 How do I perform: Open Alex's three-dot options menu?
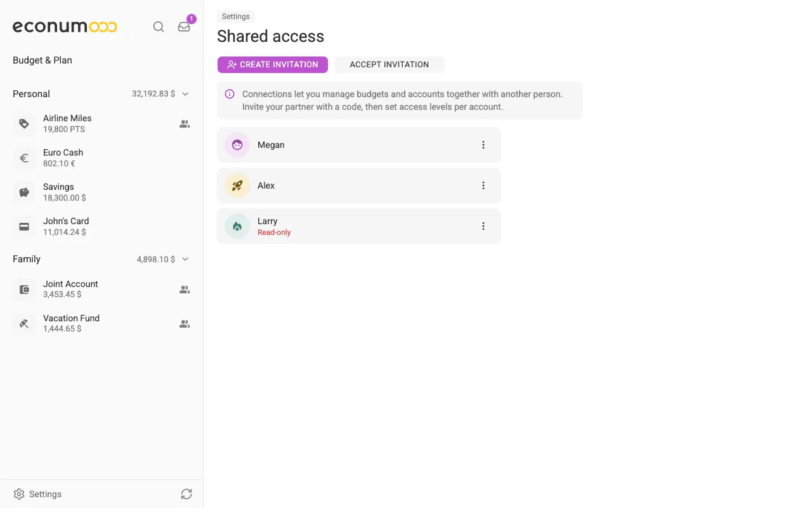pos(483,185)
